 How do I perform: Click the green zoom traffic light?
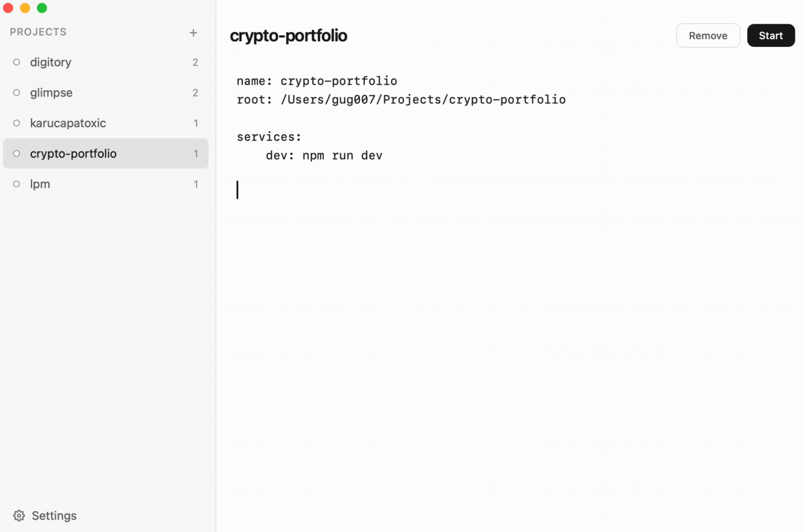[x=42, y=8]
